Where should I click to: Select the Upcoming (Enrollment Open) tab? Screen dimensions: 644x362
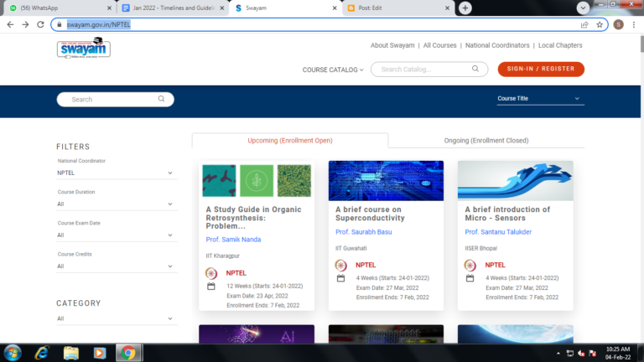289,141
